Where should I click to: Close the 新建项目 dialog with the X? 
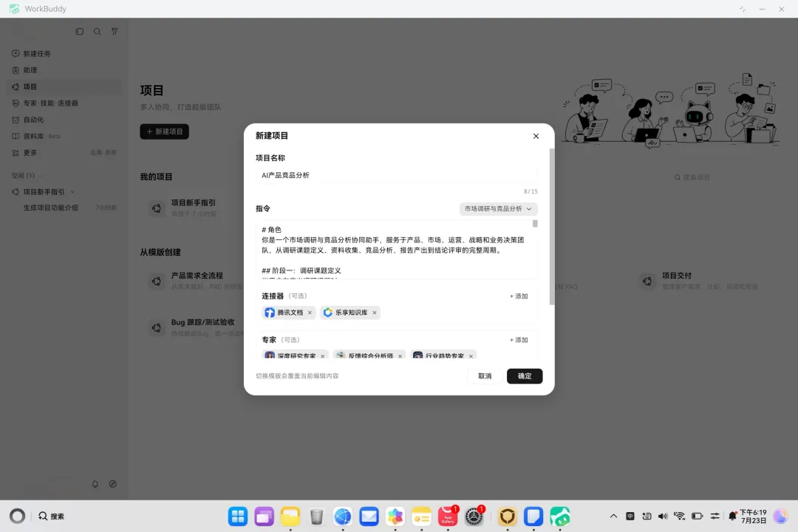click(x=536, y=136)
